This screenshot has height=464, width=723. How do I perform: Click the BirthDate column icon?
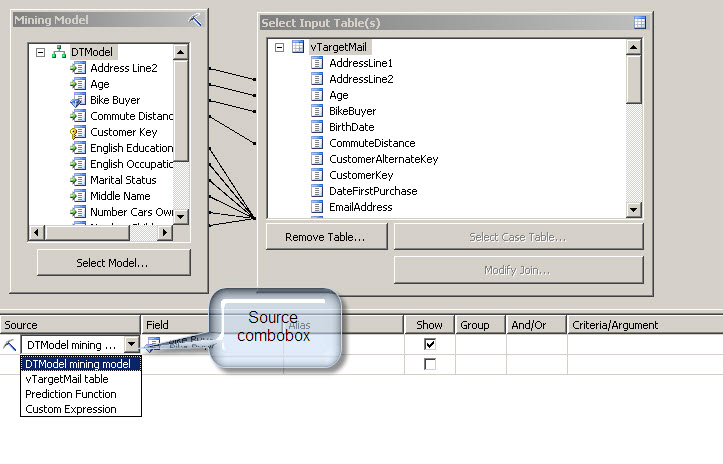(x=317, y=127)
